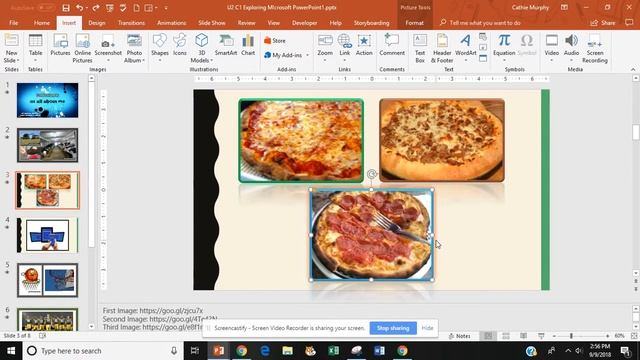This screenshot has width=640, height=360.
Task: Open File Explorer from the taskbar
Action: point(287,351)
